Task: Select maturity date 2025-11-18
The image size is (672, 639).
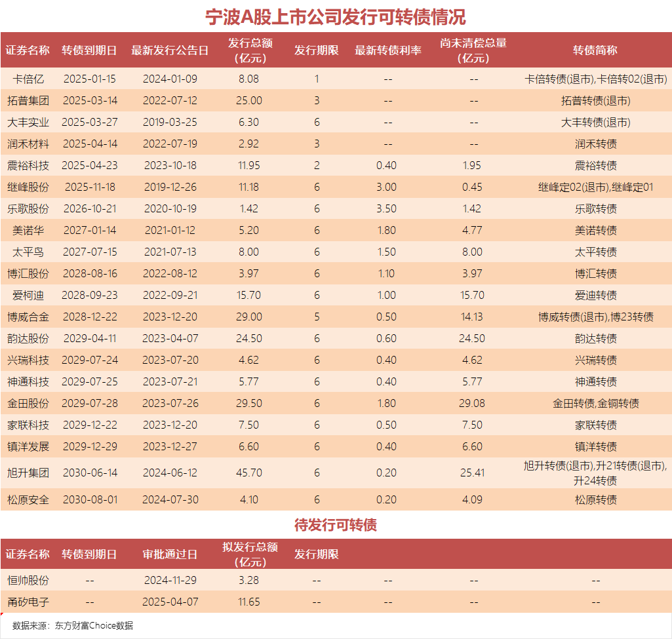Action: pyautogui.click(x=90, y=187)
